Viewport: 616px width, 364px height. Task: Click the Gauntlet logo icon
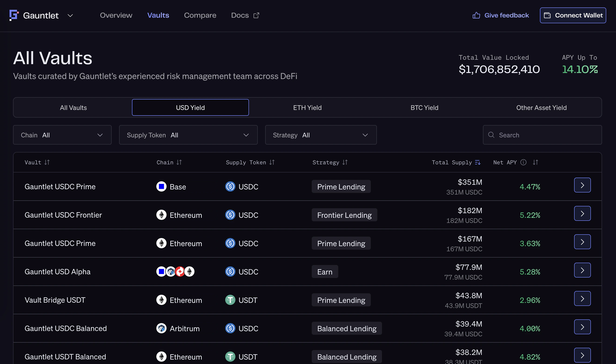point(14,15)
